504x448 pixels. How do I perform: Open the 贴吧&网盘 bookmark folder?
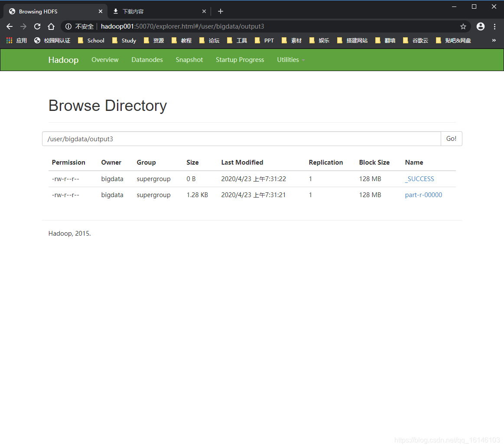454,40
